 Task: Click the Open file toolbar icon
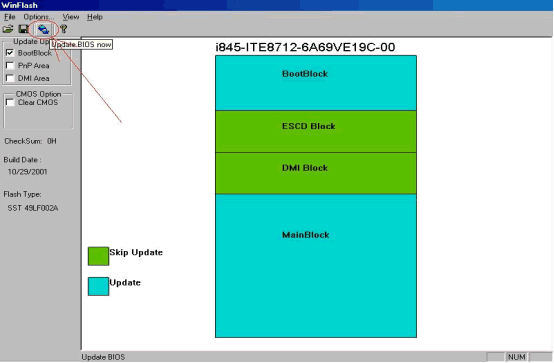coord(8,29)
